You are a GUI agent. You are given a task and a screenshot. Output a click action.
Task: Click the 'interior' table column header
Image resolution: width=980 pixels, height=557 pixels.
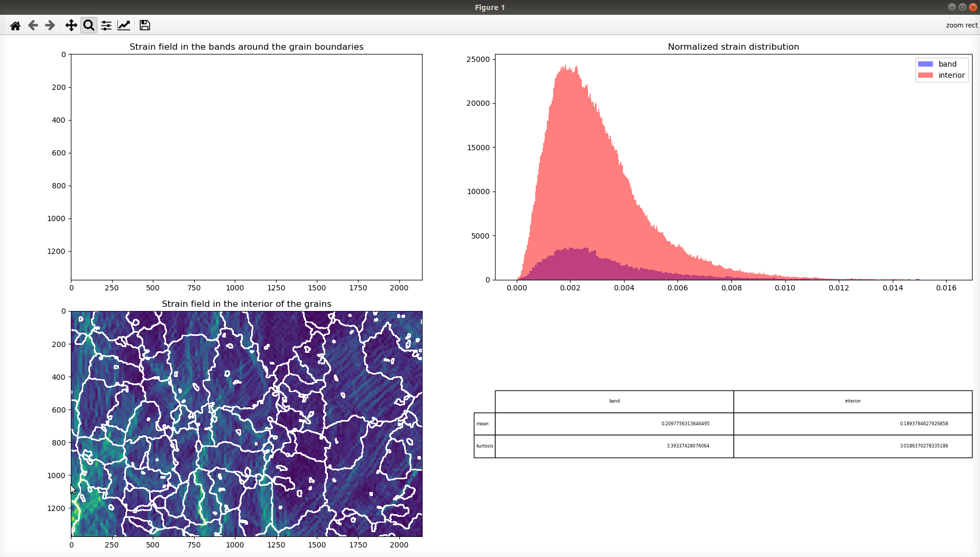pyautogui.click(x=853, y=401)
